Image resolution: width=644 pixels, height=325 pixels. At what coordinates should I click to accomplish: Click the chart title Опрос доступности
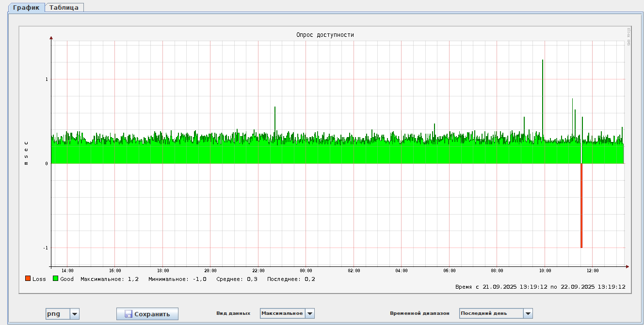tap(325, 35)
